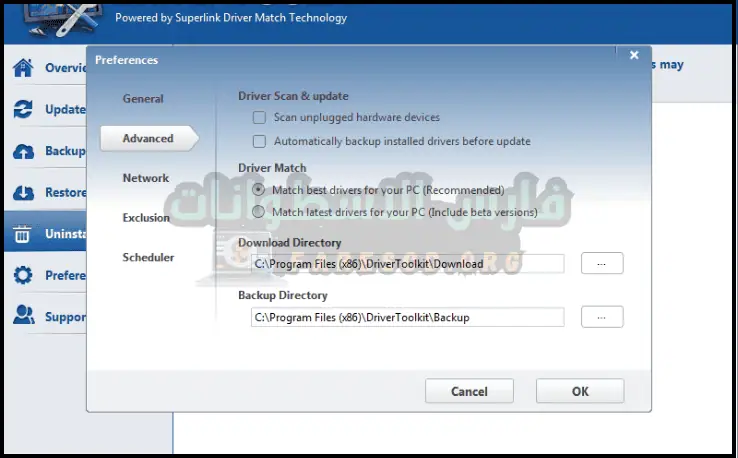Close the Preferences dialog with X

pyautogui.click(x=634, y=56)
